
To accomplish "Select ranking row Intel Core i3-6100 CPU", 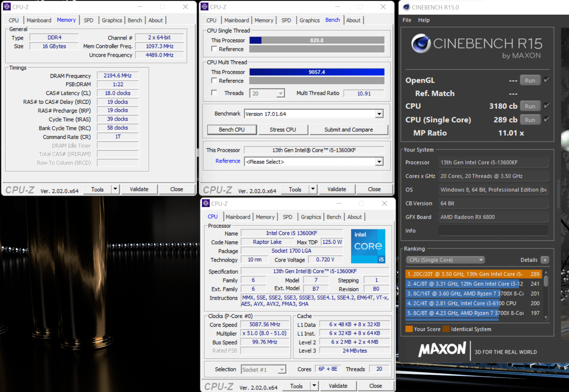I will click(474, 303).
